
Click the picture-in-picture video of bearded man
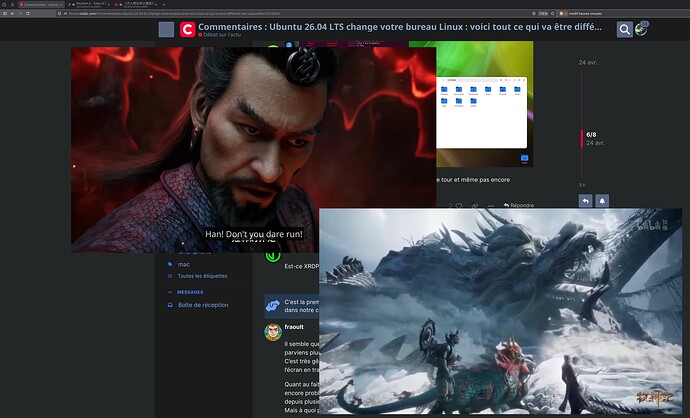253,150
